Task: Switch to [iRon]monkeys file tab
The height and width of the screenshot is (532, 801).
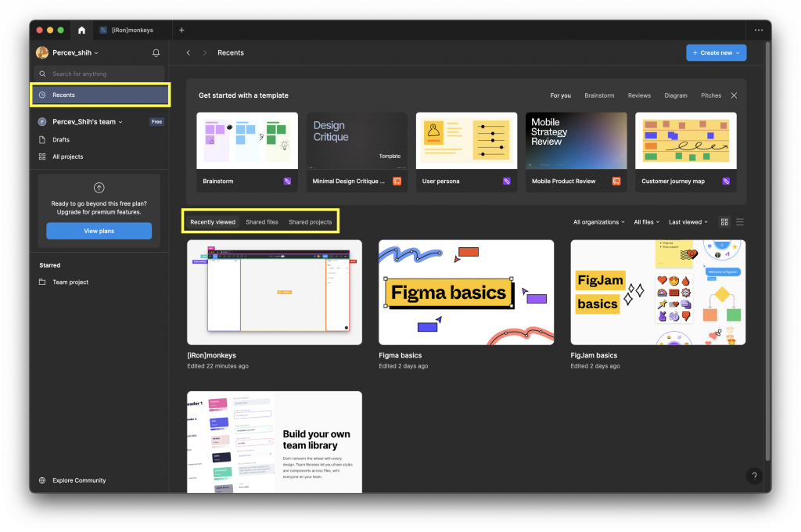Action: point(131,31)
